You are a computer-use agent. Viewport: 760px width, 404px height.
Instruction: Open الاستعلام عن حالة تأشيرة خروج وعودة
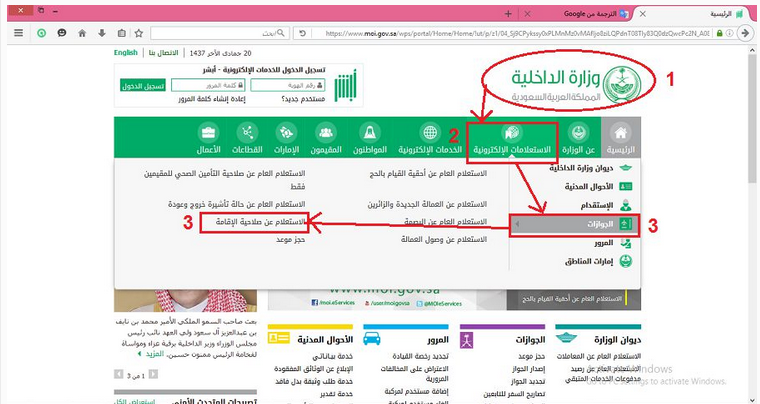click(237, 204)
